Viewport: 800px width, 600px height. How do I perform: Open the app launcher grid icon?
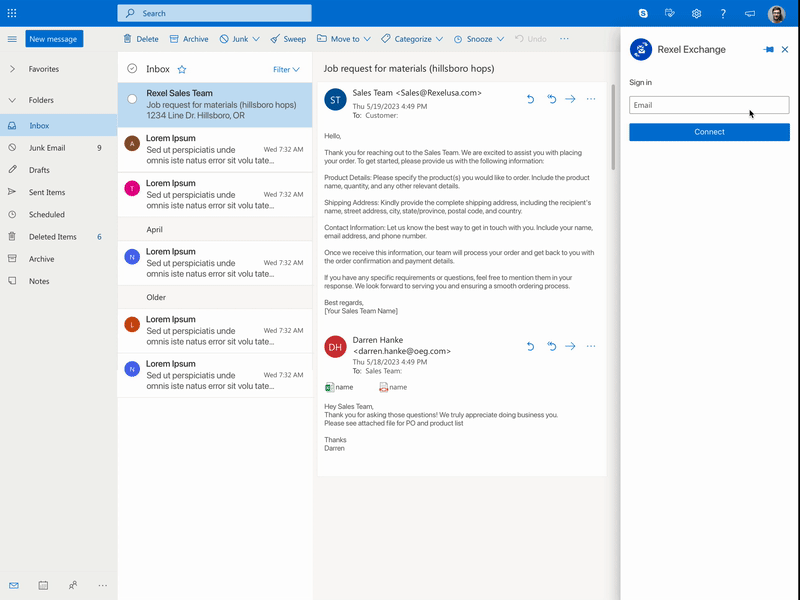pyautogui.click(x=12, y=13)
